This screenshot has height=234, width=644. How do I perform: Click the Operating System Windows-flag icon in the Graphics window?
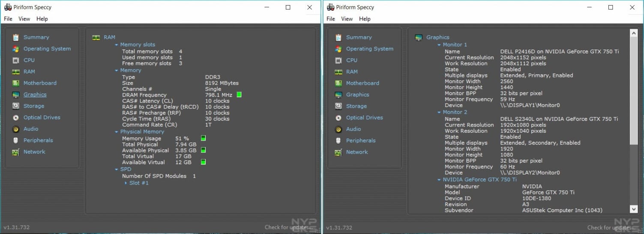pyautogui.click(x=338, y=49)
